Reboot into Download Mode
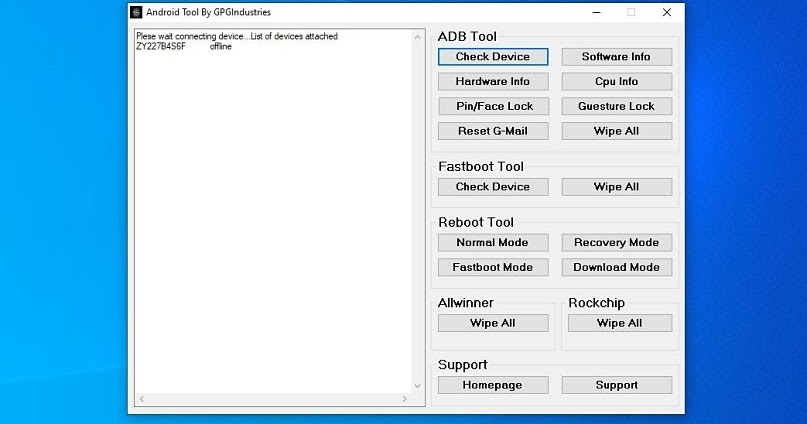807x424 pixels. pos(617,267)
